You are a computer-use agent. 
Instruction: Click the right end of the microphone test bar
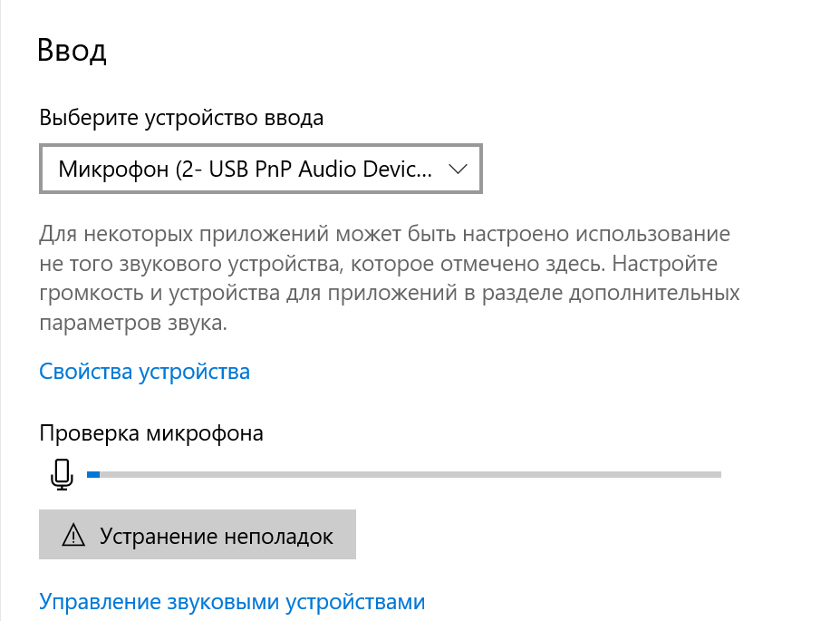[716, 472]
